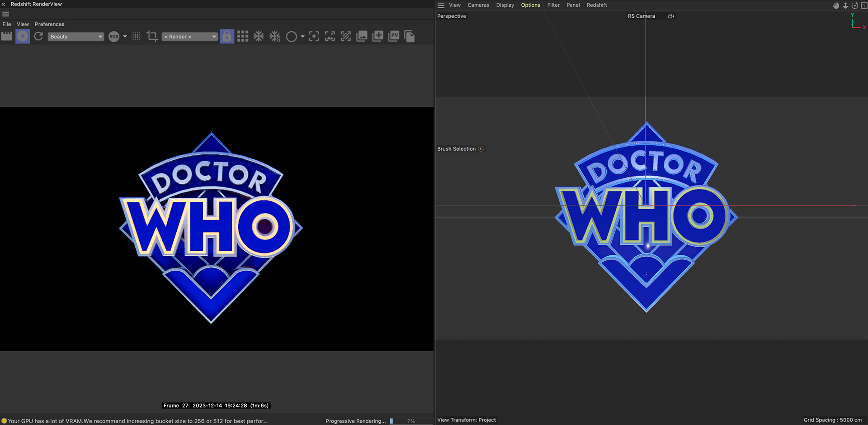
Task: Toggle the IPR play button
Action: point(23,36)
